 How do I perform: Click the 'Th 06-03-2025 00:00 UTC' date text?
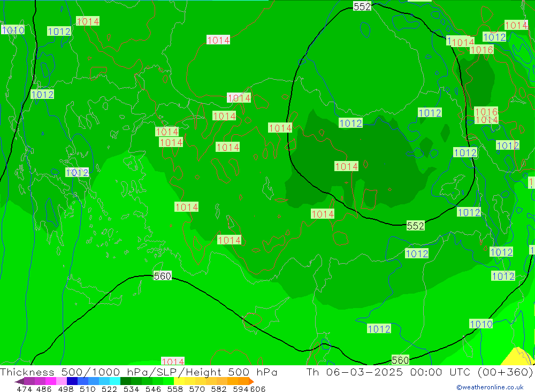pyautogui.click(x=389, y=372)
